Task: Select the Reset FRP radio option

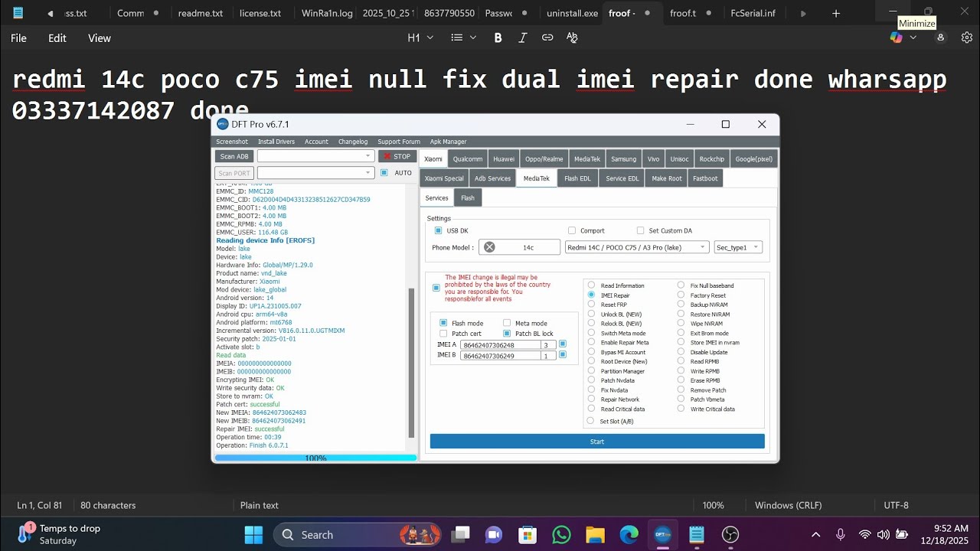Action: pyautogui.click(x=591, y=304)
